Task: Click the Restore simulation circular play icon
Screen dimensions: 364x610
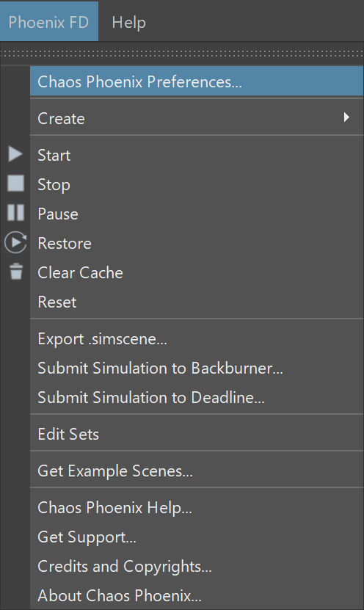Action: (15, 242)
